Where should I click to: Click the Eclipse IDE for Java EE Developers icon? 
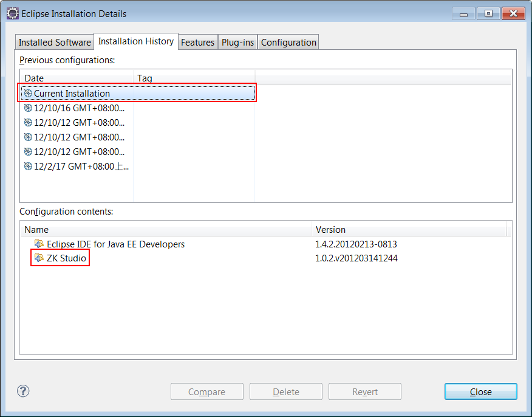click(39, 244)
